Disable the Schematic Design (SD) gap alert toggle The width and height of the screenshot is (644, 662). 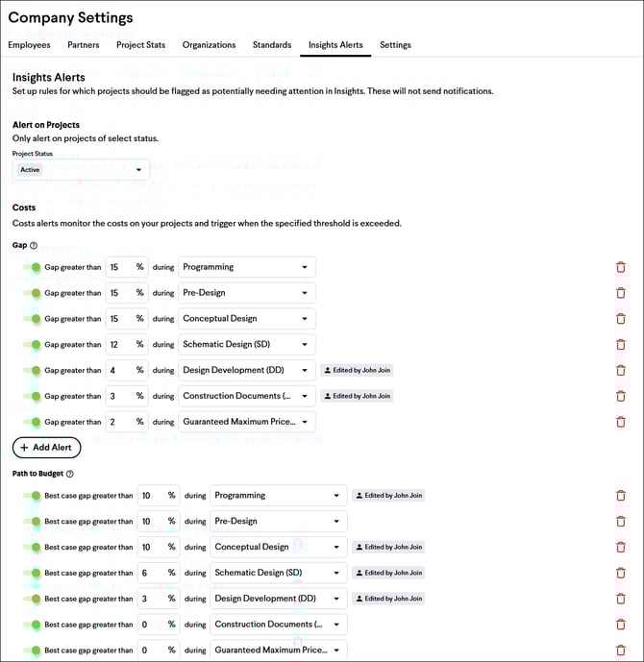point(33,344)
